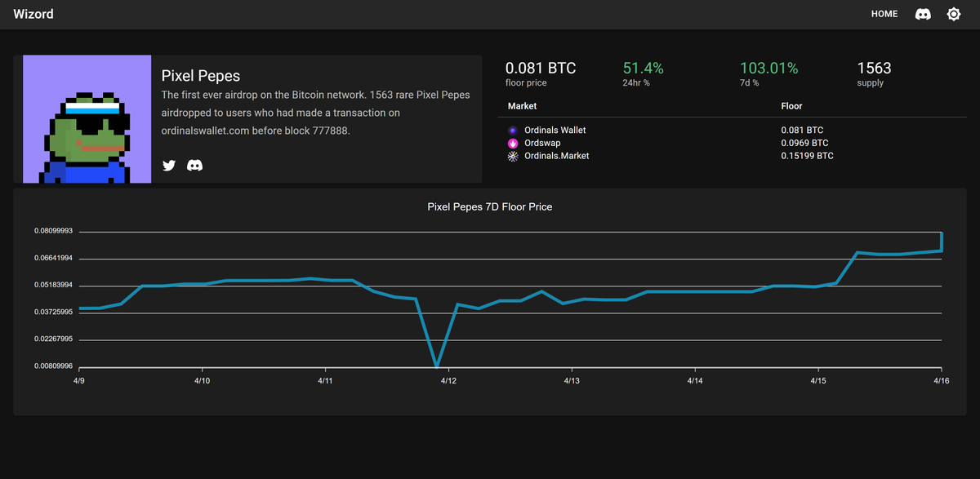The height and width of the screenshot is (479, 980).
Task: Click the 0.08099993 y-axis label
Action: pyautogui.click(x=53, y=231)
